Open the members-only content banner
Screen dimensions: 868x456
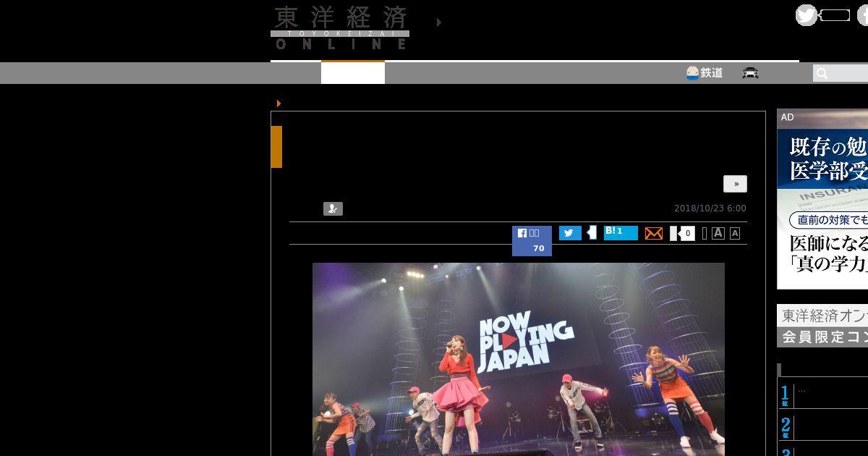(x=822, y=326)
